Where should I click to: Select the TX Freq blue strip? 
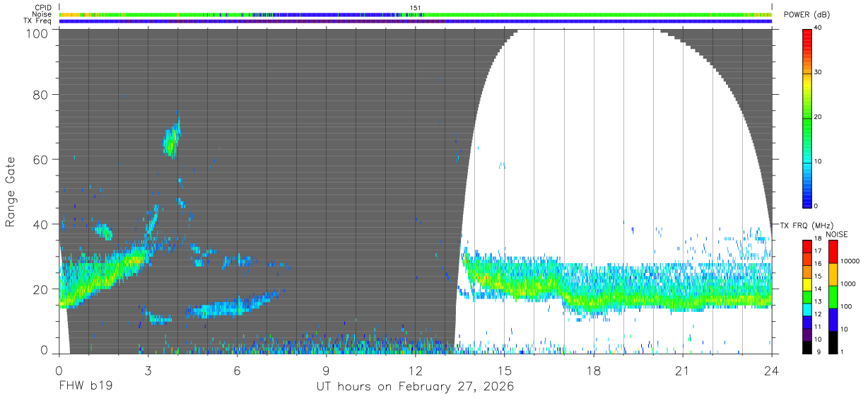416,21
